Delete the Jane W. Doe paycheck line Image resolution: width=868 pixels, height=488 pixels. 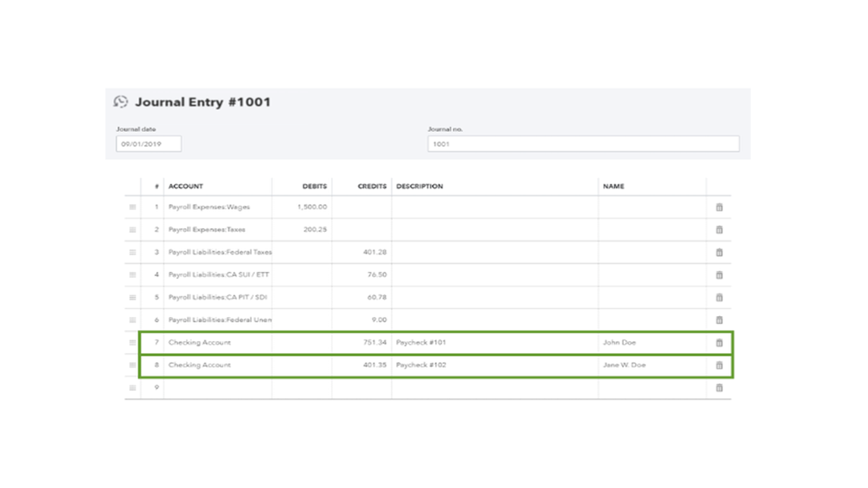click(x=719, y=366)
